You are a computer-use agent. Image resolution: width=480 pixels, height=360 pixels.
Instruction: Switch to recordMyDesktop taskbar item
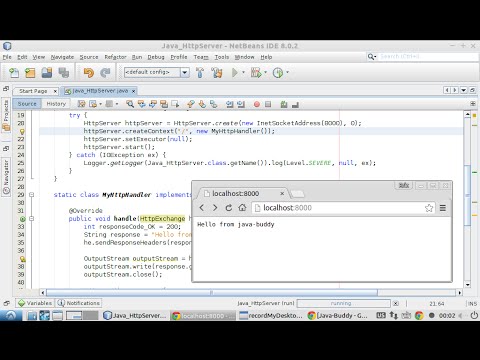tap(271, 315)
